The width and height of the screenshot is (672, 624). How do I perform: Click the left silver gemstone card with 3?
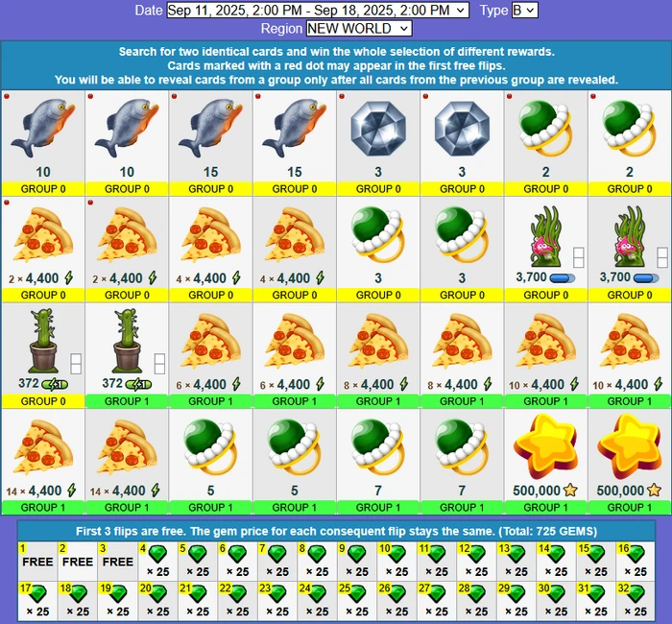point(378,144)
